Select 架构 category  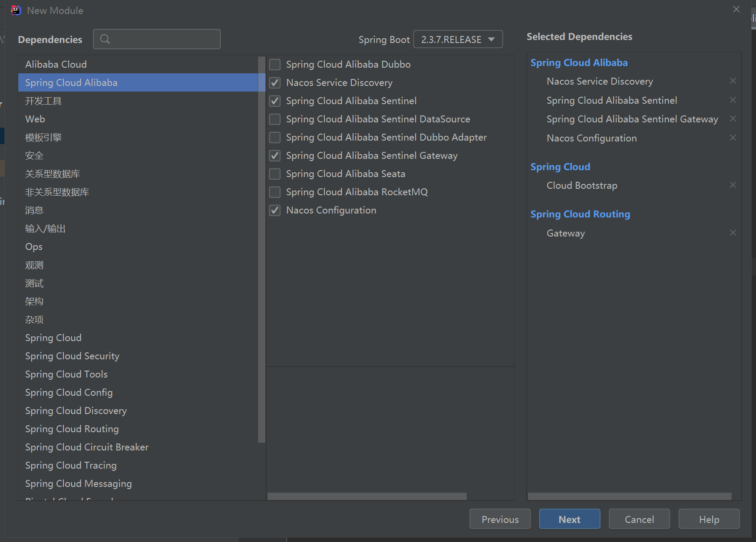pos(138,301)
